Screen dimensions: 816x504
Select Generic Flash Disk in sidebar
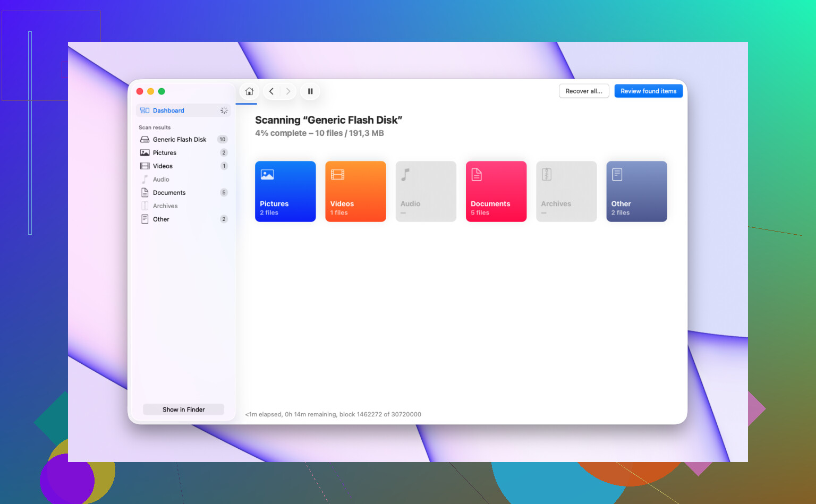pos(183,140)
